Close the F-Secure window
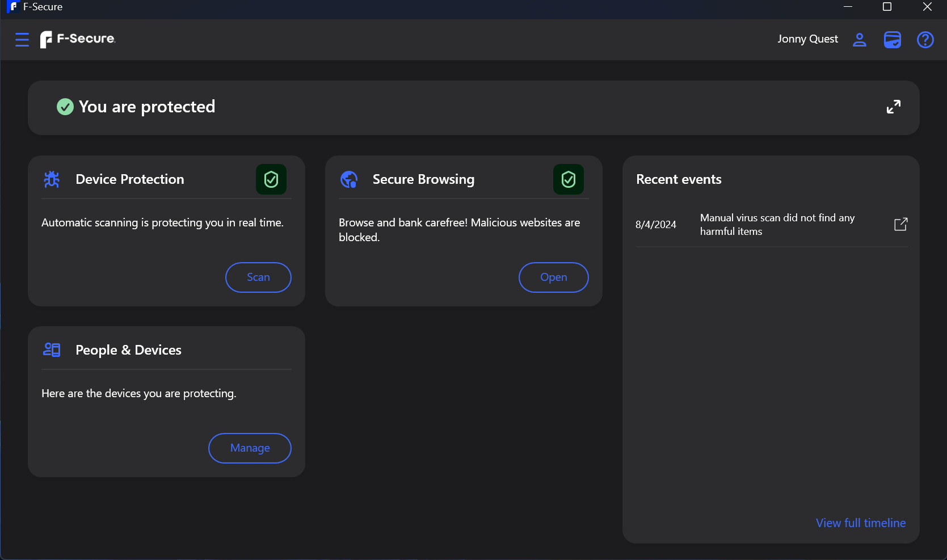 pyautogui.click(x=927, y=7)
